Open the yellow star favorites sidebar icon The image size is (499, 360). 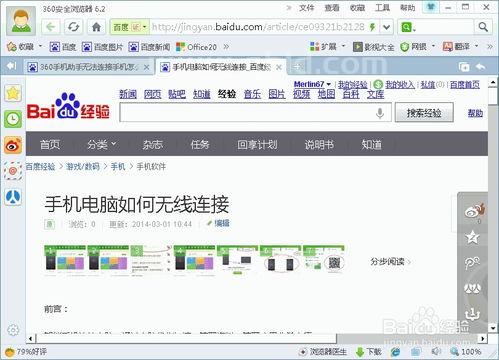pos(13,93)
